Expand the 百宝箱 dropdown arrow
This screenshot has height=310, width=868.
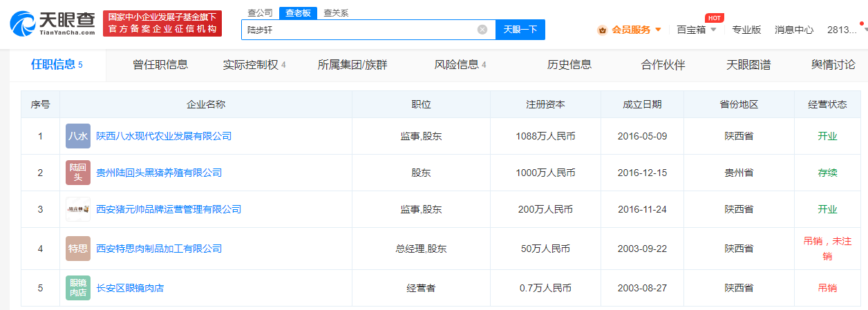713,30
